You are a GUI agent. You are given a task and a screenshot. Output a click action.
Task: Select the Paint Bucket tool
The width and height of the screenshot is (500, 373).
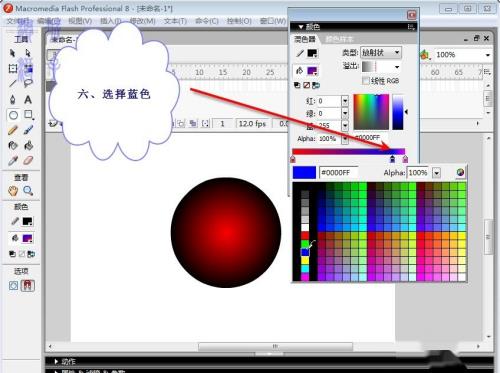click(28, 145)
